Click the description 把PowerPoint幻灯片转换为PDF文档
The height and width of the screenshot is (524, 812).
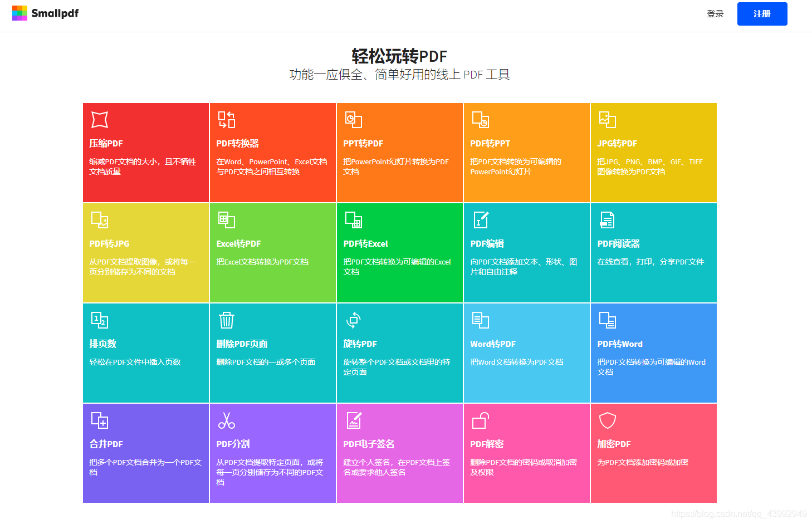396,166
